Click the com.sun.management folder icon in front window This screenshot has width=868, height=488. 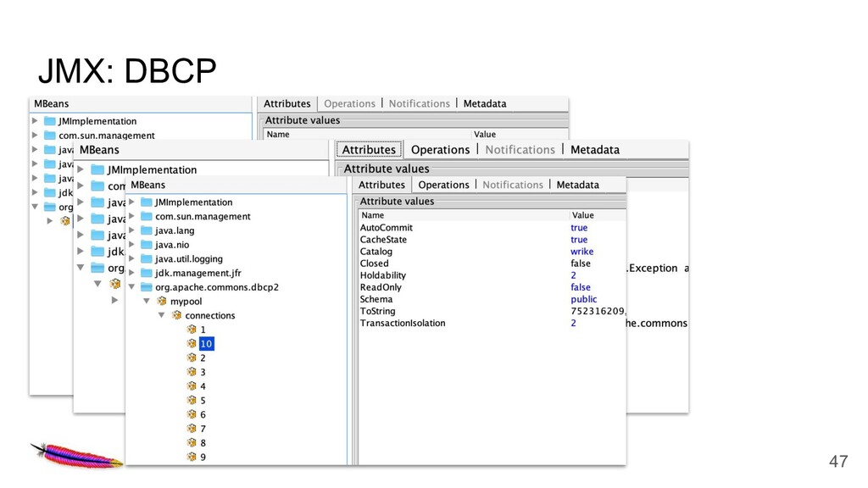[x=147, y=216]
